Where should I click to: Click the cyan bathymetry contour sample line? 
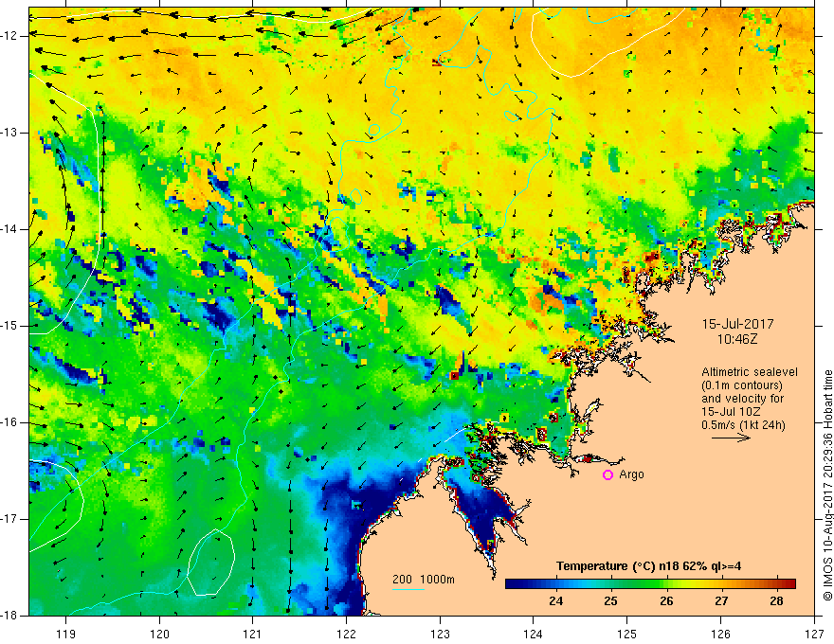tap(408, 589)
